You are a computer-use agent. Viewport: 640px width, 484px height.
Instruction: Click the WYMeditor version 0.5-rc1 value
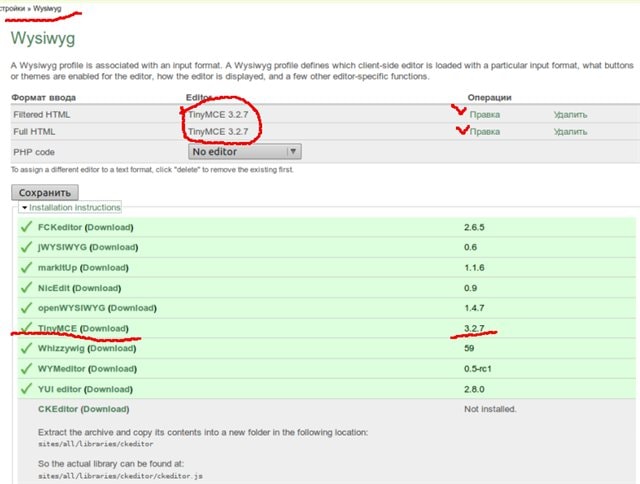pos(478,369)
